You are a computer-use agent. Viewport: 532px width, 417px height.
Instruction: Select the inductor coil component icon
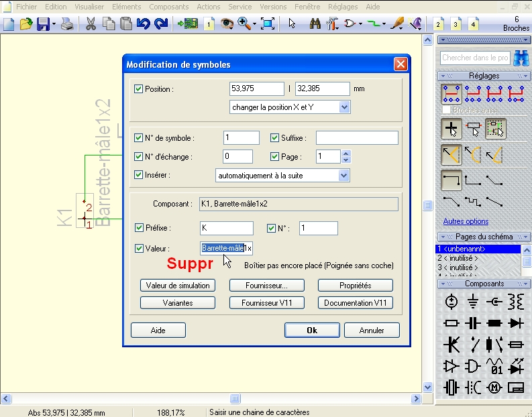516,302
